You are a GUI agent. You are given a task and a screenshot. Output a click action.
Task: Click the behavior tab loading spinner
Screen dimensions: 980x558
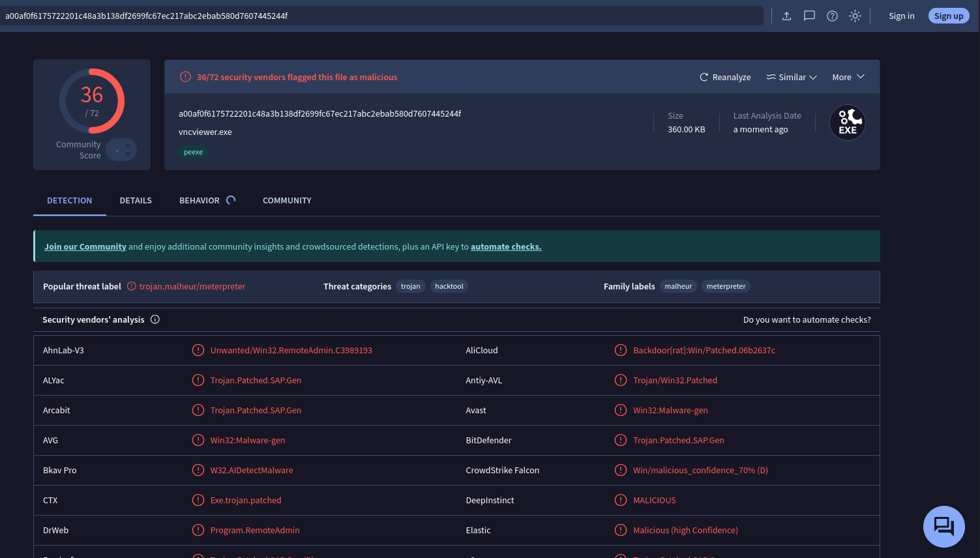point(231,200)
